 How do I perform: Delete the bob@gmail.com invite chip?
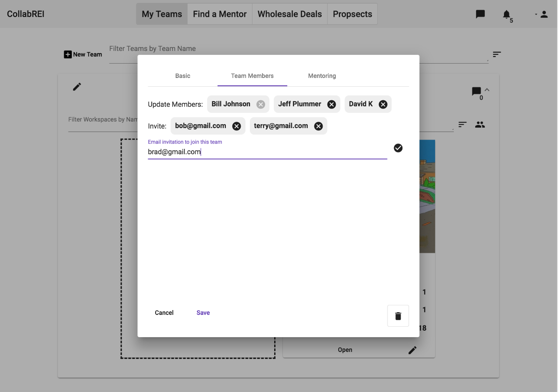tap(236, 126)
